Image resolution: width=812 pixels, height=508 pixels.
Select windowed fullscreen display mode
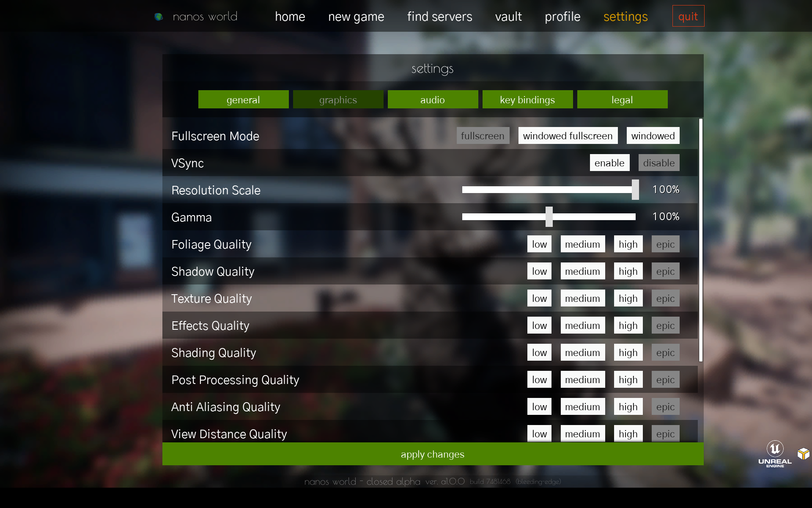568,136
